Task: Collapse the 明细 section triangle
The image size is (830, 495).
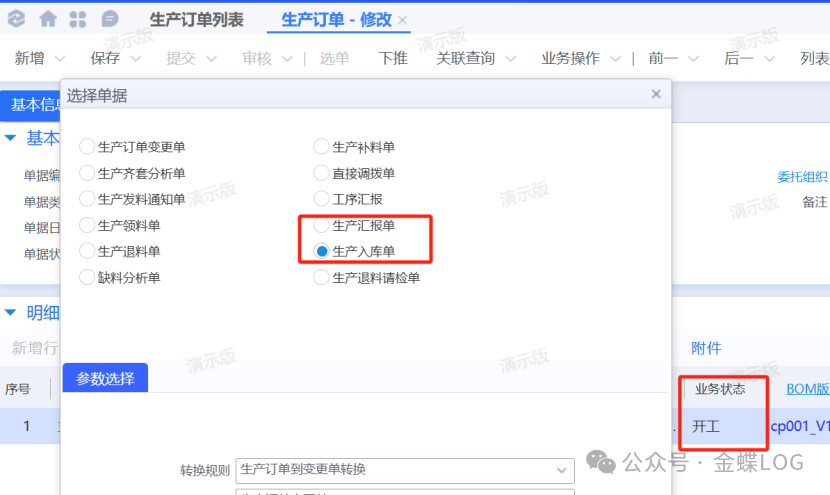Action: pos(10,313)
